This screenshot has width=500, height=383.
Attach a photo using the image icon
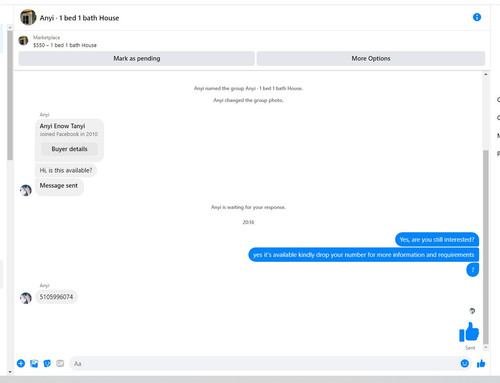tap(34, 363)
